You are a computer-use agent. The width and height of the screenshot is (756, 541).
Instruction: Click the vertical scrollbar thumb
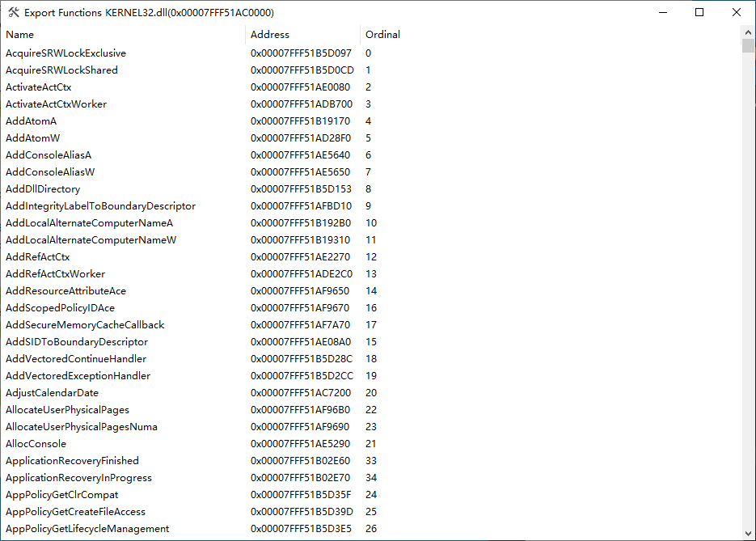click(x=748, y=46)
